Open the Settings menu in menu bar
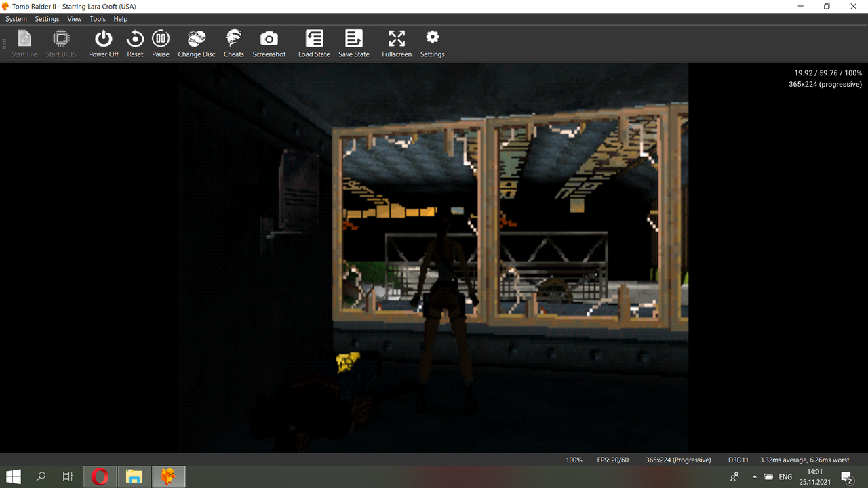The height and width of the screenshot is (488, 868). click(x=47, y=19)
